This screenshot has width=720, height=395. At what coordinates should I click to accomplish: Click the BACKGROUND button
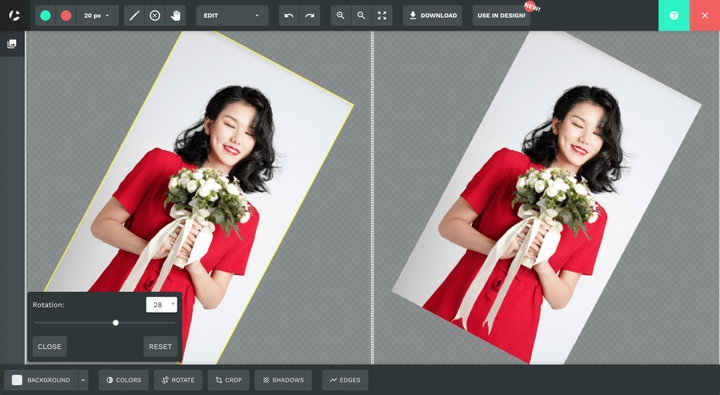click(x=41, y=380)
